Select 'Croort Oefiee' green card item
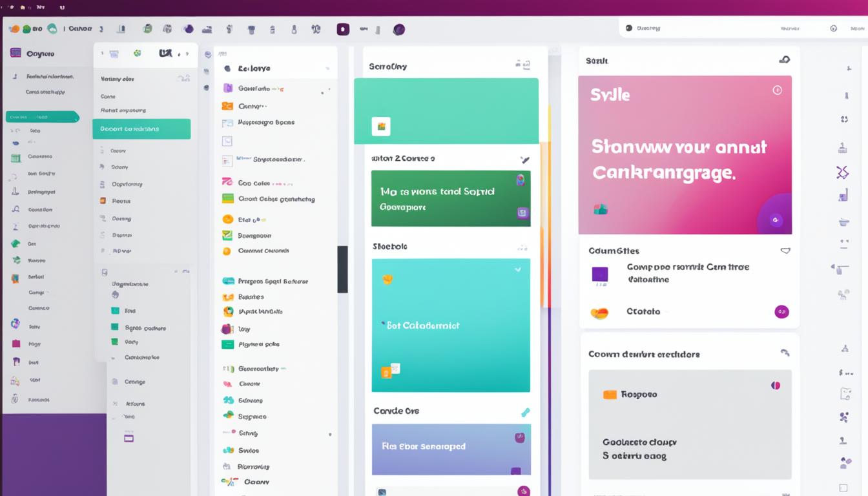 click(269, 199)
